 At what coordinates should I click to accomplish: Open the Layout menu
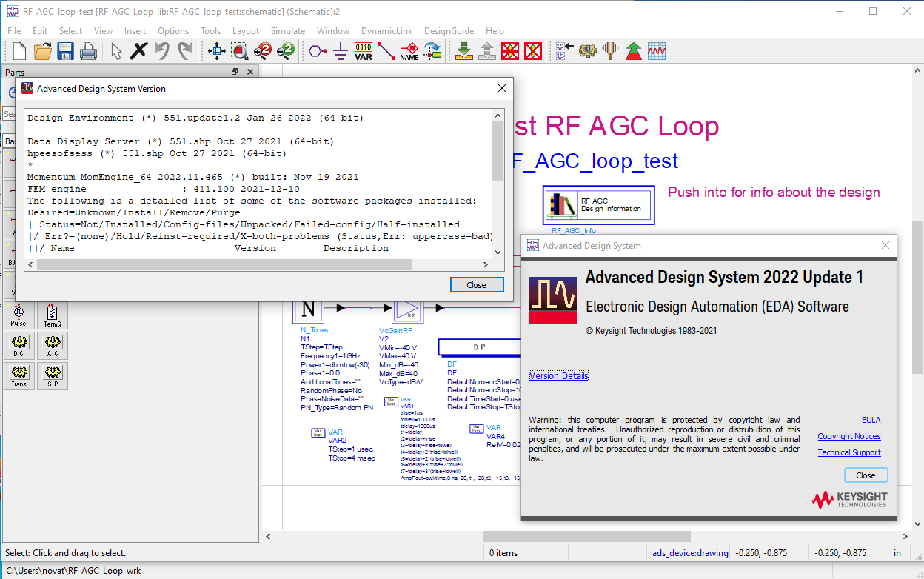[x=246, y=31]
